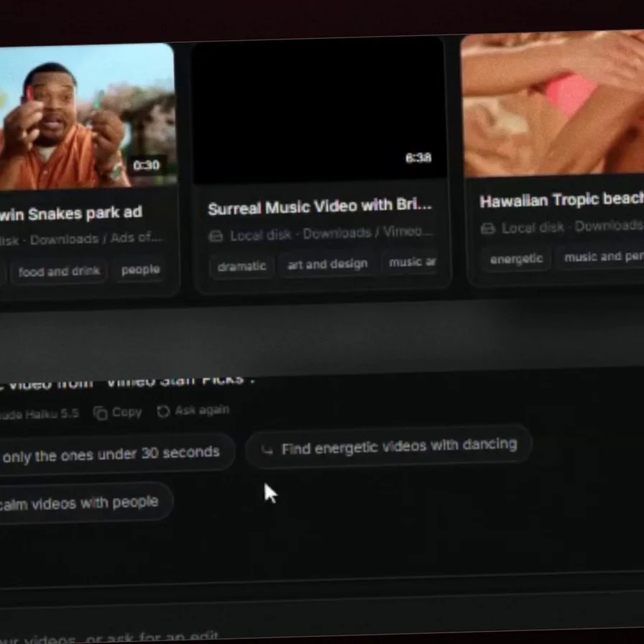This screenshot has height=644, width=644.
Task: Select the "Hawaiian Tropic beach" title
Action: (561, 200)
